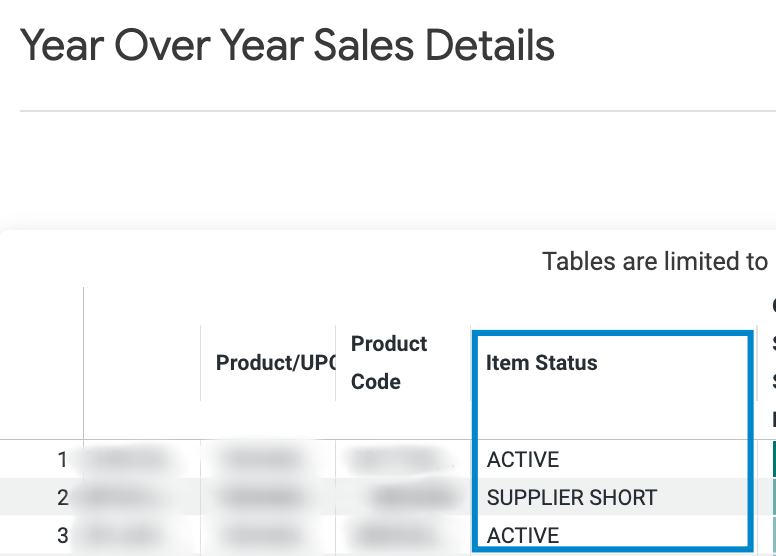776x556 pixels.
Task: Click the Year Over Year Sales Details title
Action: tap(287, 46)
